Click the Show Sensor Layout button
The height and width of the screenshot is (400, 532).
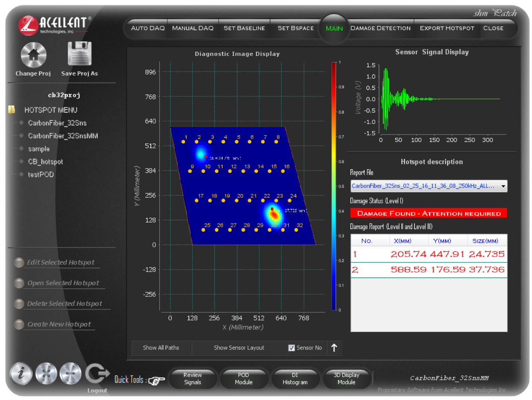[239, 347]
